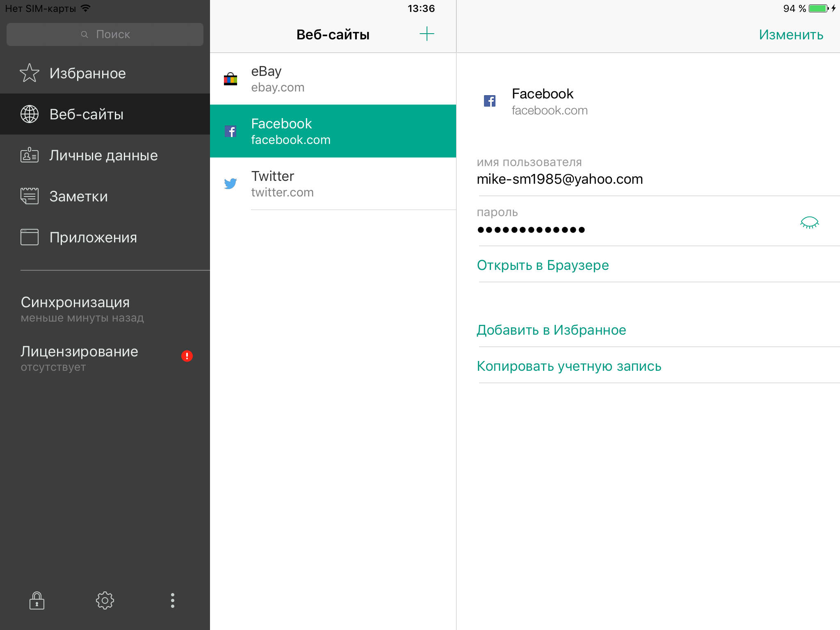
Task: Select the Twitter entry name
Action: point(273,176)
